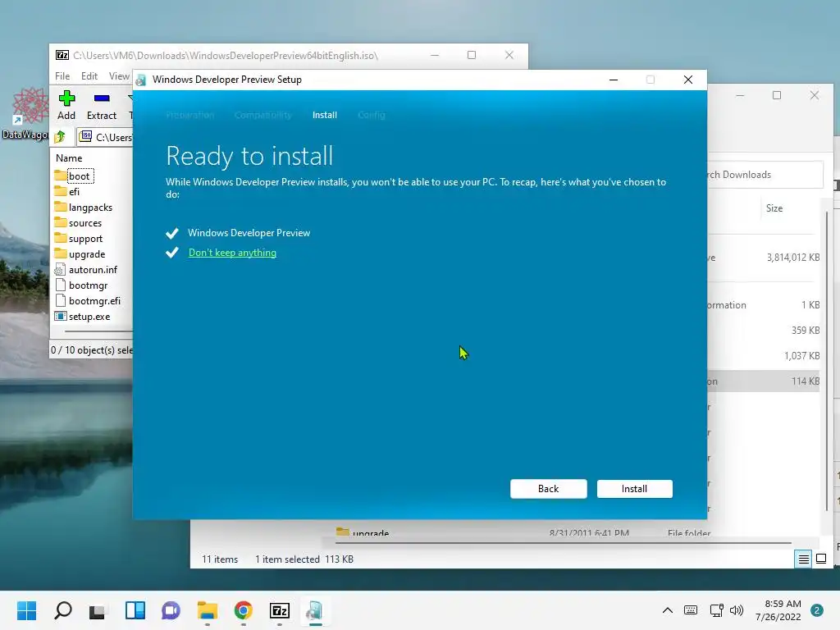
Task: Open the Edit menu in 7-Zip
Action: pyautogui.click(x=89, y=76)
